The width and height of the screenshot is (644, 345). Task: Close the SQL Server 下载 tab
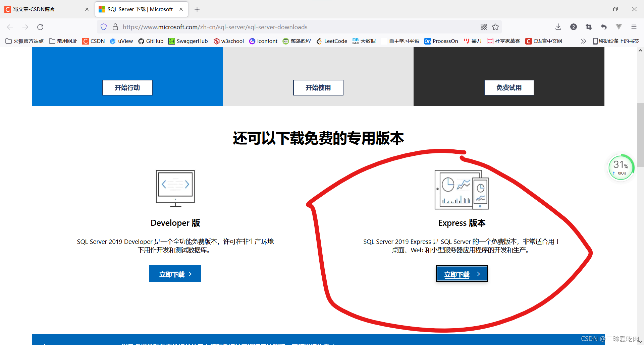click(x=181, y=9)
